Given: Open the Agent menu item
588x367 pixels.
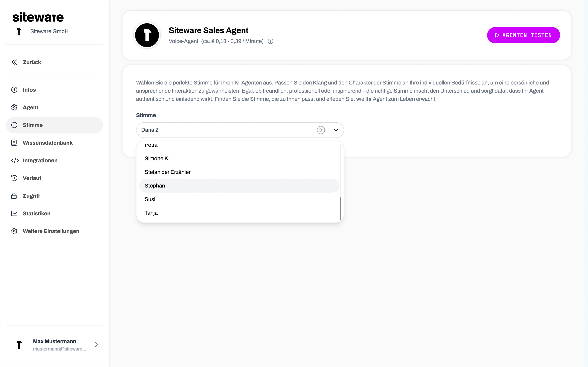Looking at the screenshot, I should [54, 108].
